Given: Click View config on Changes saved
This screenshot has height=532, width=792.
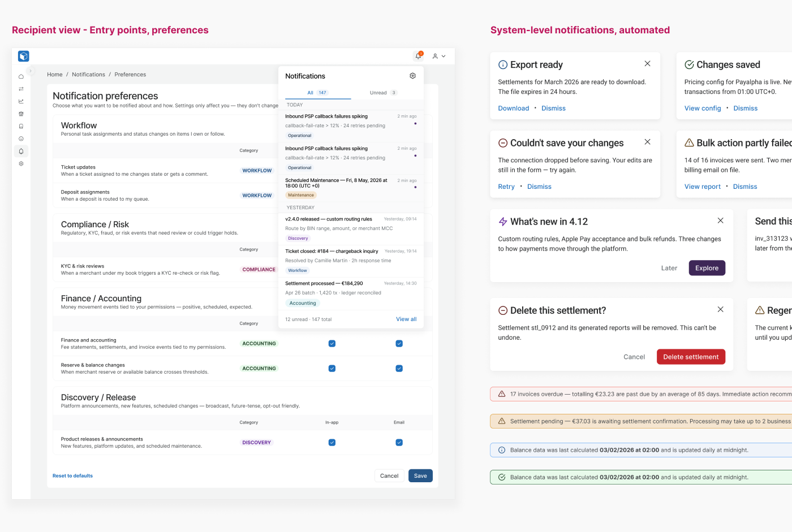Looking at the screenshot, I should tap(703, 108).
